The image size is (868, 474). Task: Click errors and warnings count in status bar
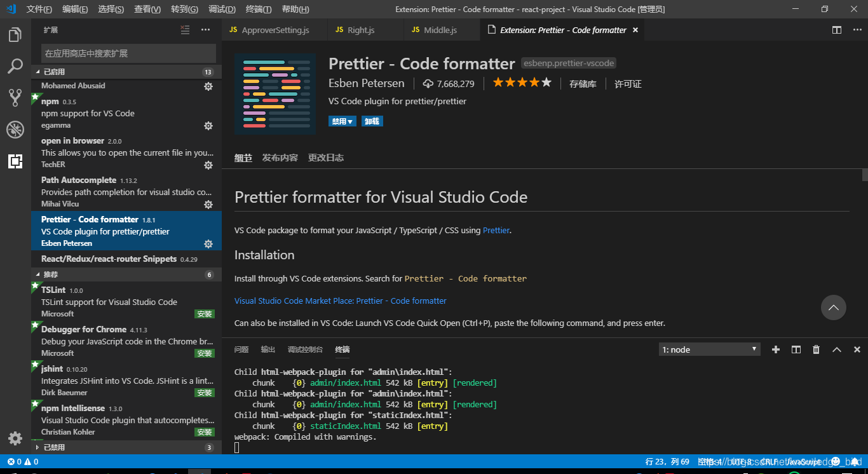[x=23, y=462]
